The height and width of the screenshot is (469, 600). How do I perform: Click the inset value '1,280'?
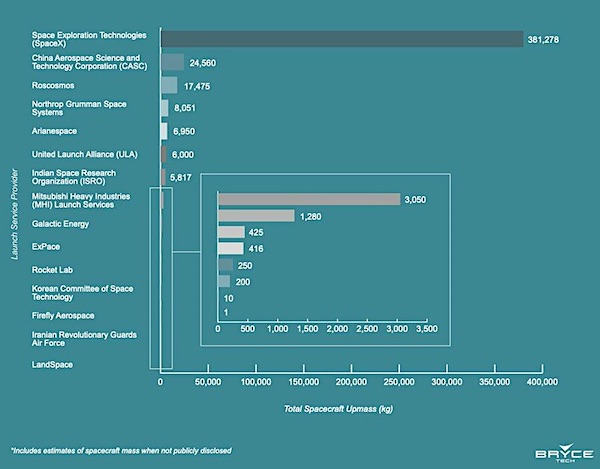pyautogui.click(x=311, y=217)
